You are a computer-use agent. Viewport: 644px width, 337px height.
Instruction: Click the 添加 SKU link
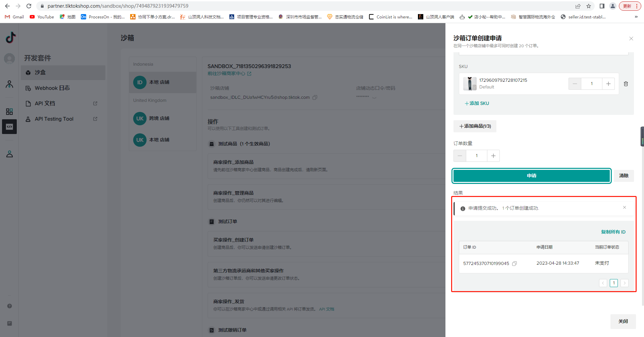[x=477, y=104]
